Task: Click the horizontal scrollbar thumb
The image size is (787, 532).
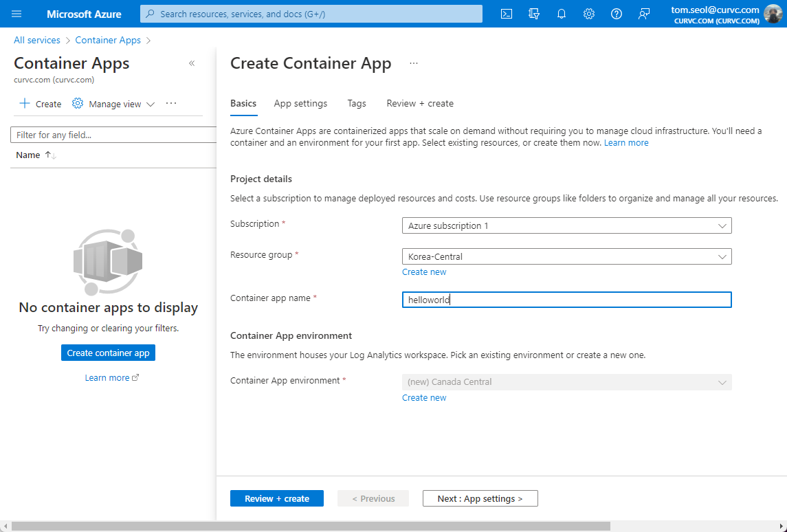Action: click(x=311, y=526)
